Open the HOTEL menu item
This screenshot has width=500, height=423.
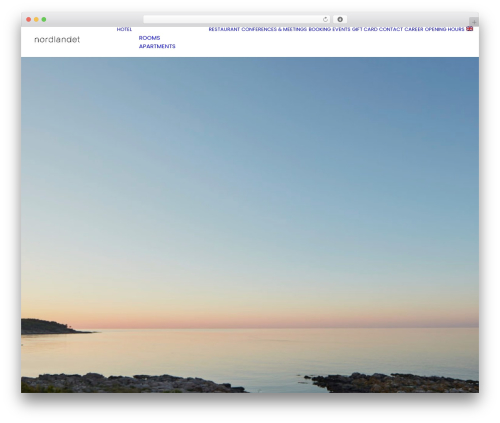(124, 29)
